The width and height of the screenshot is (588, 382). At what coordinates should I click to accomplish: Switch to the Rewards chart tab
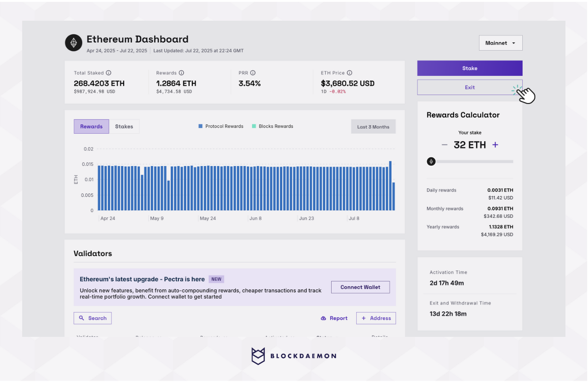91,127
